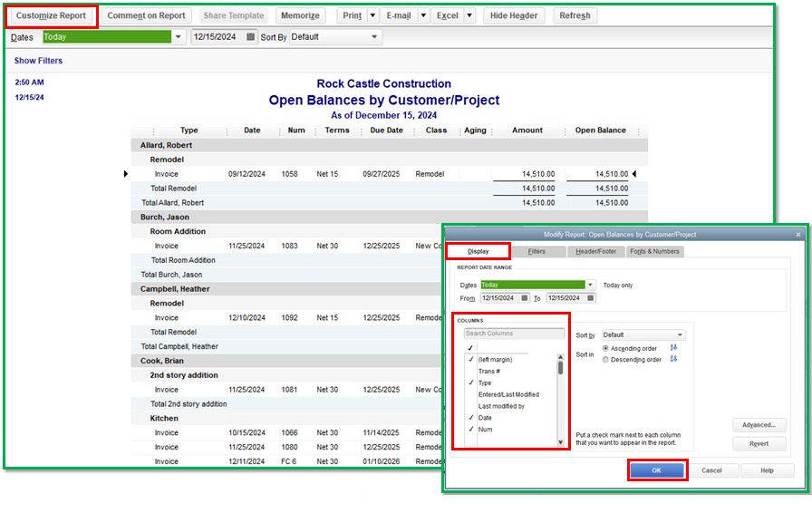Click invoice number 1058
This screenshot has width=812, height=513.
point(289,174)
